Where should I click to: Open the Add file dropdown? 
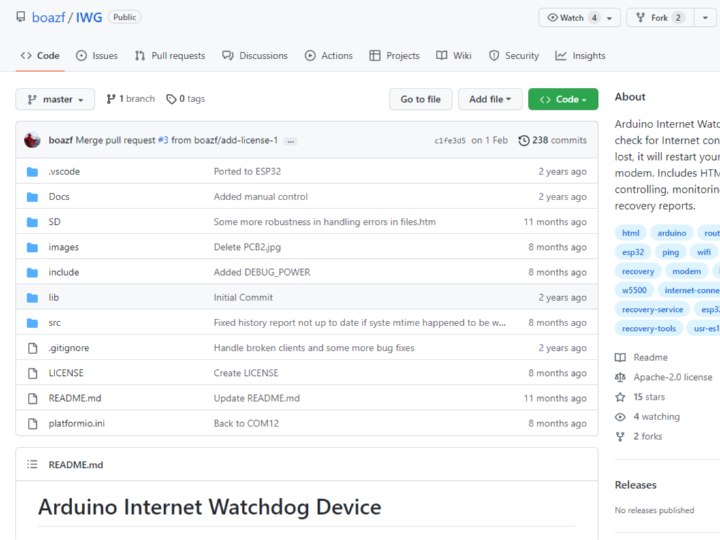coord(490,99)
